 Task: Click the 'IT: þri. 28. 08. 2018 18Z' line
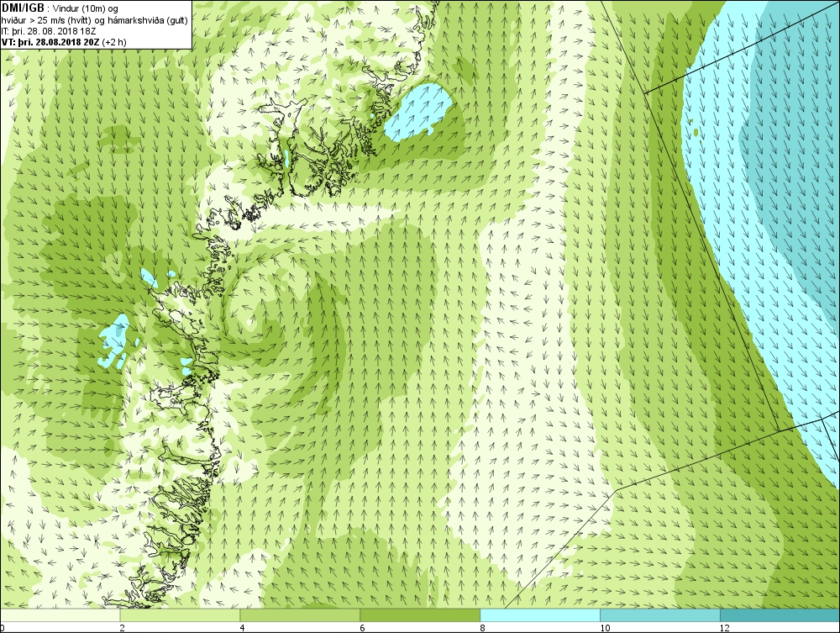point(49,31)
